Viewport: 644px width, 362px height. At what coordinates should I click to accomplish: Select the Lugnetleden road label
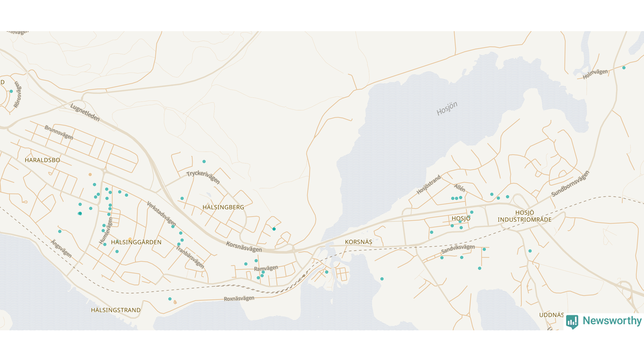[85, 113]
